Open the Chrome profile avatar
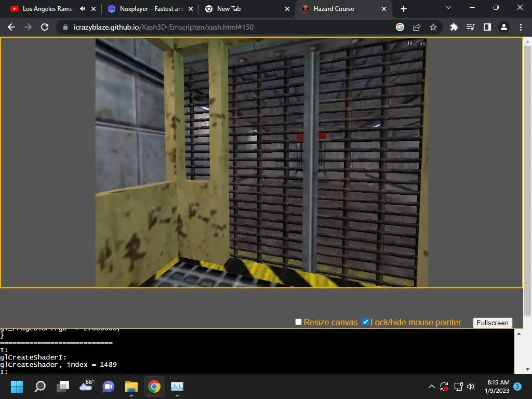 [x=504, y=27]
